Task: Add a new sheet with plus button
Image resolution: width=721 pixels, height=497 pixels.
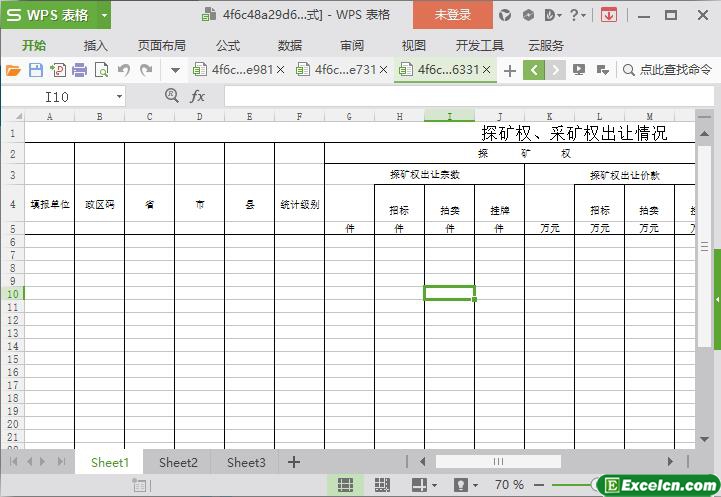Action: pyautogui.click(x=294, y=462)
